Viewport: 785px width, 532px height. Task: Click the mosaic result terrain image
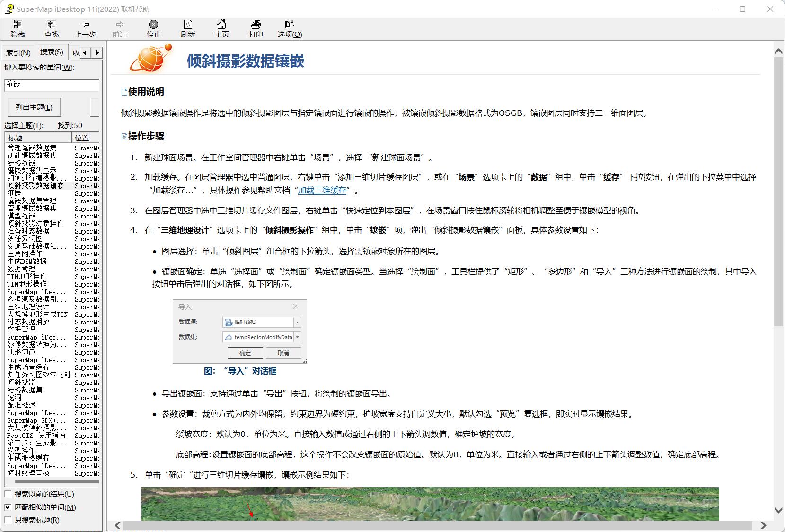(430, 504)
